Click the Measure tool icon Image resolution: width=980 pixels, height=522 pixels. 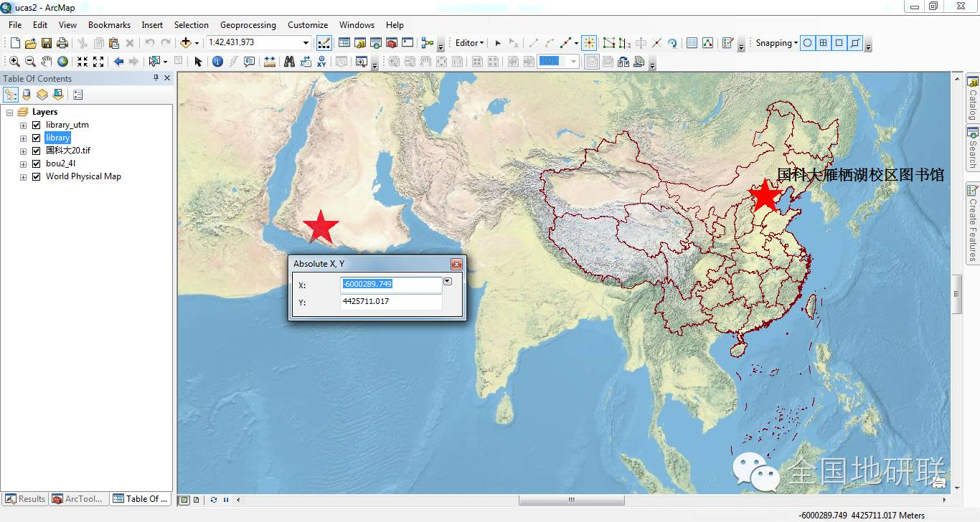269,61
